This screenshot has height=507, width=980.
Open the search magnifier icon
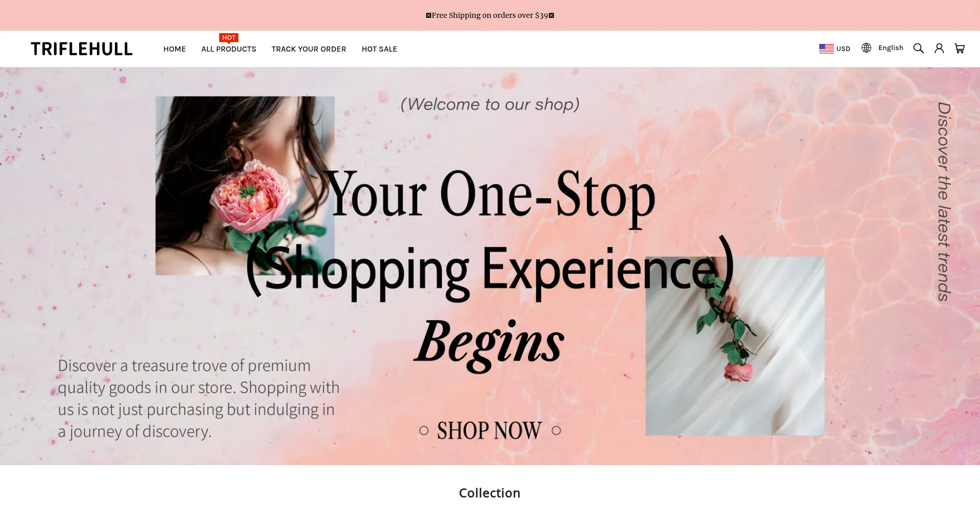(x=918, y=49)
